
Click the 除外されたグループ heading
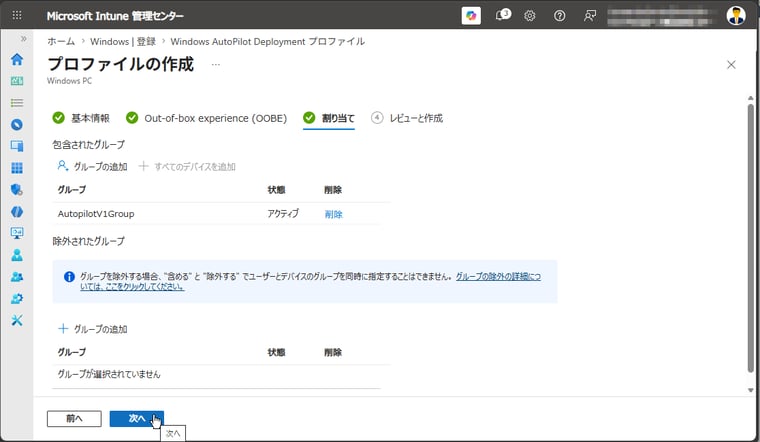click(x=89, y=241)
